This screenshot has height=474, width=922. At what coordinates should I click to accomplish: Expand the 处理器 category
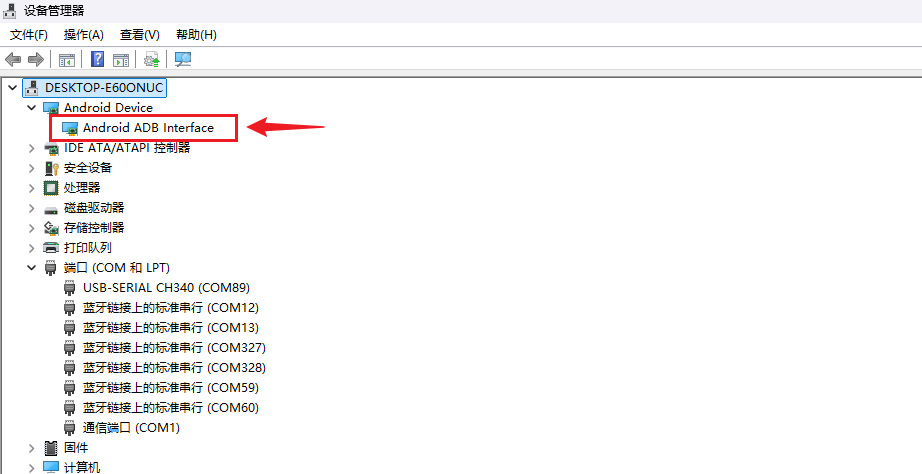(31, 188)
